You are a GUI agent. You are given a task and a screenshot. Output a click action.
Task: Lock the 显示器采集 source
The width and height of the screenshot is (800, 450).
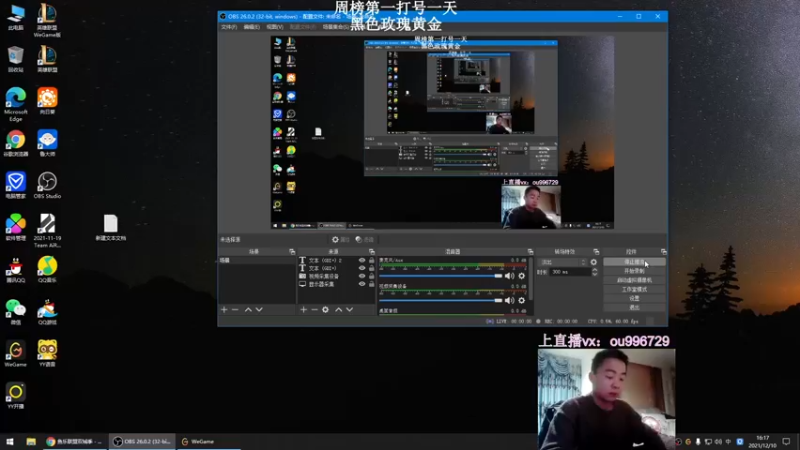(x=371, y=284)
